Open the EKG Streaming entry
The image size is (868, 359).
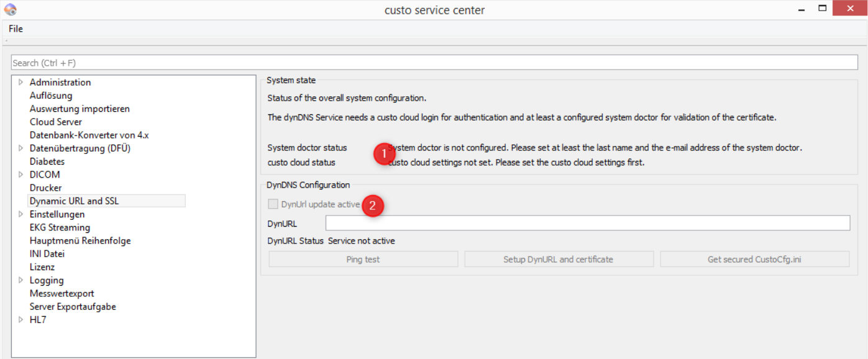click(x=60, y=227)
